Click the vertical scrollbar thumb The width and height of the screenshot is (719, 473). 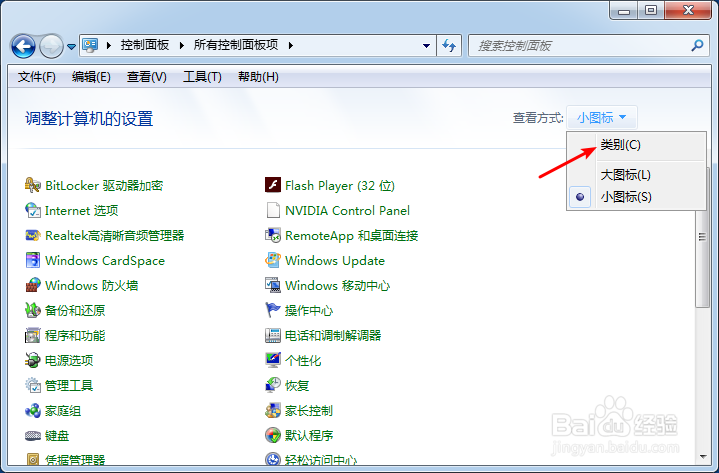(702, 237)
